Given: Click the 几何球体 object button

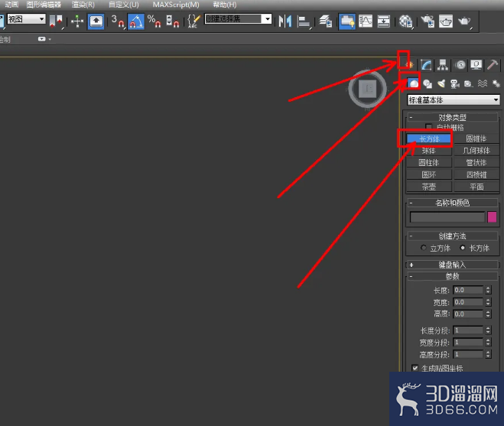Looking at the screenshot, I should (x=476, y=151).
